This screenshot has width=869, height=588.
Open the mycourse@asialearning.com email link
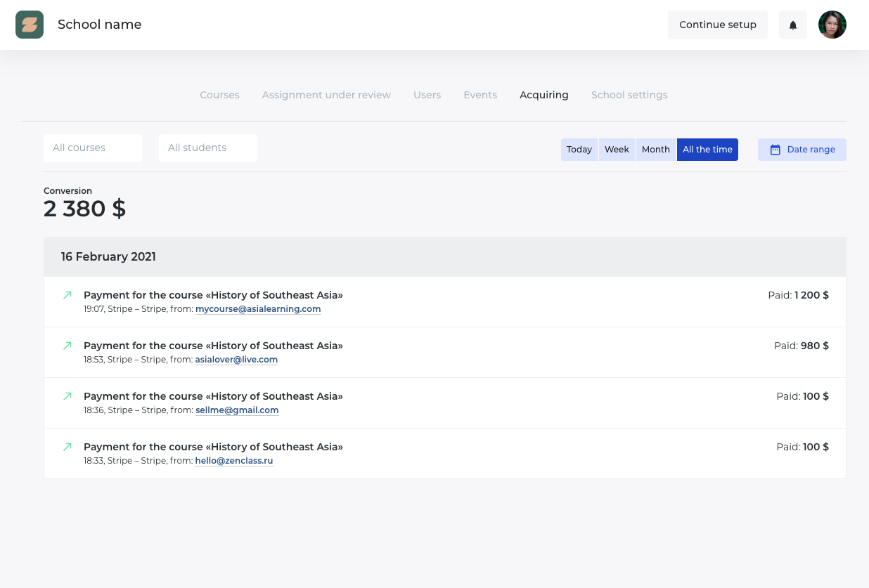[x=258, y=309]
